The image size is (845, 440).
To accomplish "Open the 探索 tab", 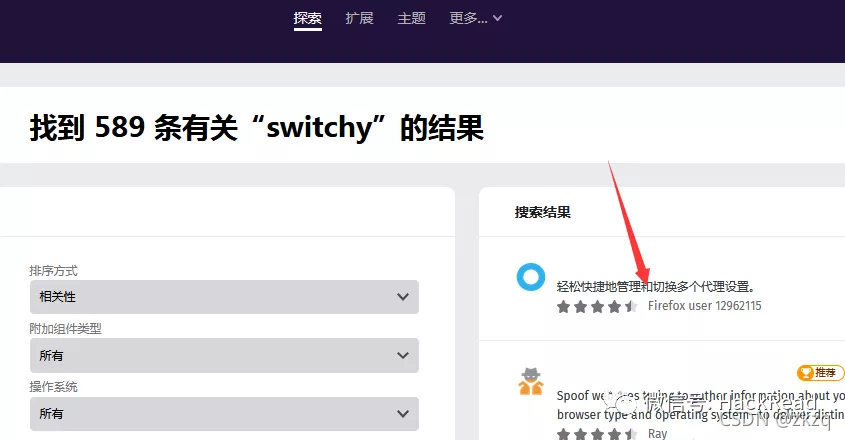I will [x=308, y=18].
